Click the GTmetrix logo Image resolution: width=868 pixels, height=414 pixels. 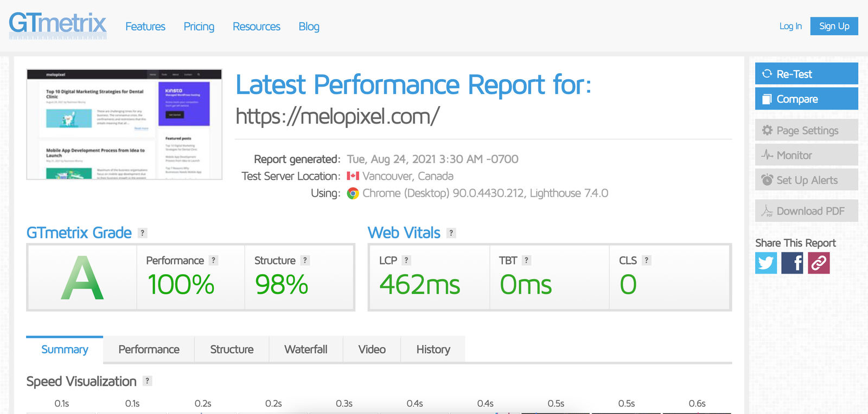point(58,25)
